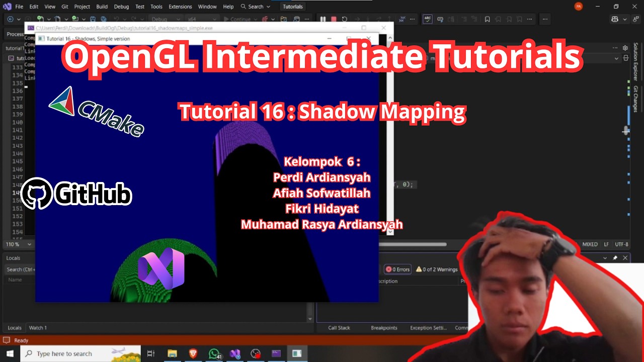Viewport: 644px width, 362px height.
Task: Switch to the Watch 1 tab
Action: (x=38, y=328)
